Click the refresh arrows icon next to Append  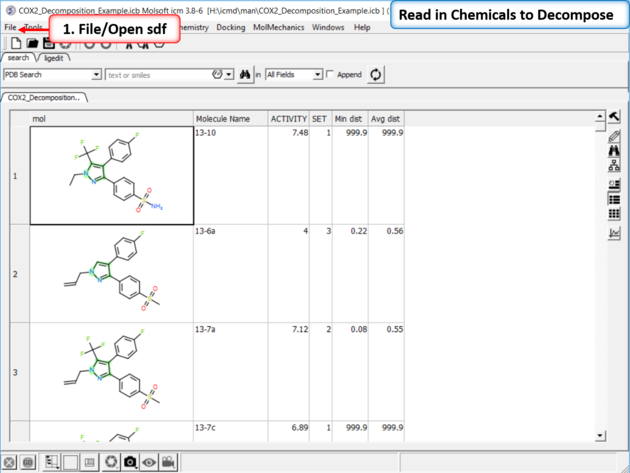[376, 75]
